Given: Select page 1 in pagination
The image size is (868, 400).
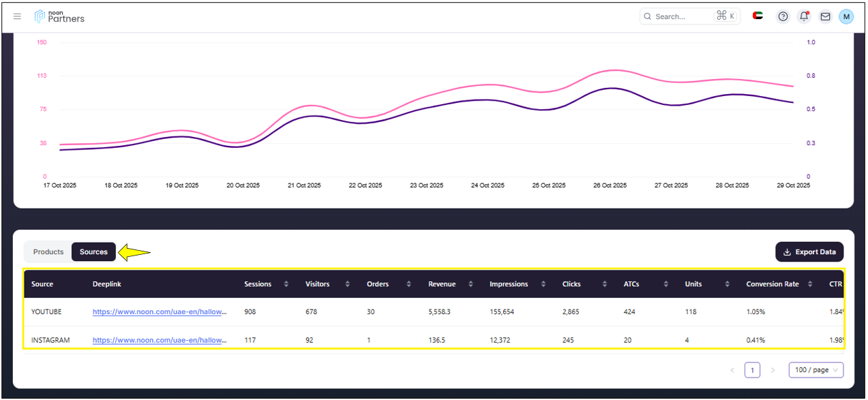Looking at the screenshot, I should [x=752, y=370].
